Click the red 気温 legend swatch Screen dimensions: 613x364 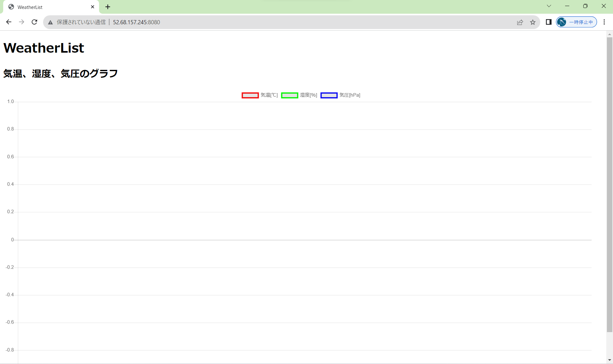(x=250, y=95)
